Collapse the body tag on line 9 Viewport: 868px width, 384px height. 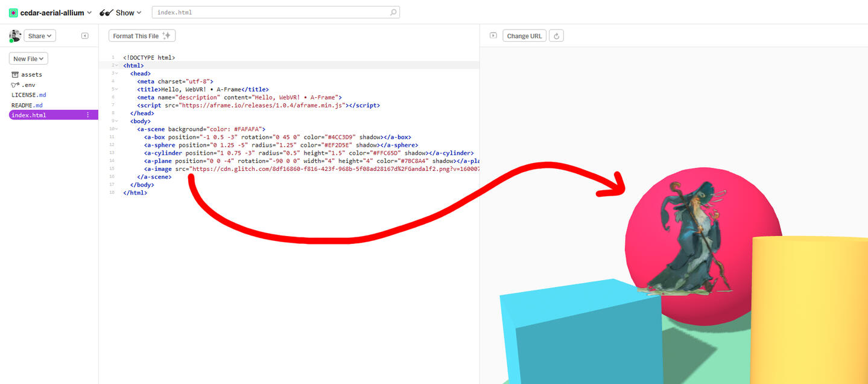[x=116, y=121]
